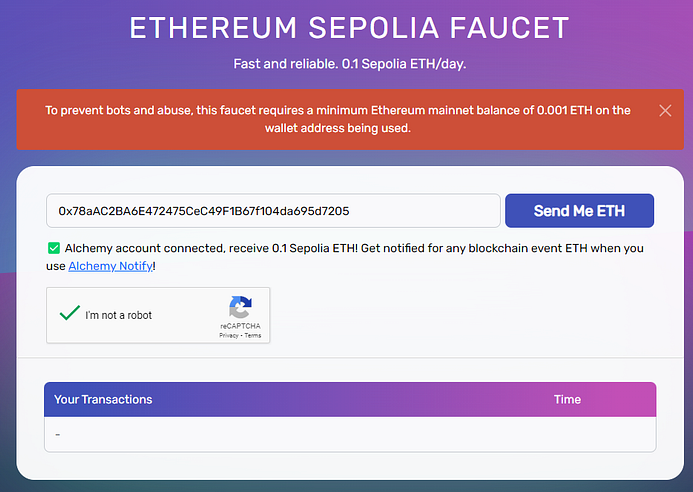Click the green checkmark before Alchemy account connected
Screen dimensions: 693x492
point(53,248)
